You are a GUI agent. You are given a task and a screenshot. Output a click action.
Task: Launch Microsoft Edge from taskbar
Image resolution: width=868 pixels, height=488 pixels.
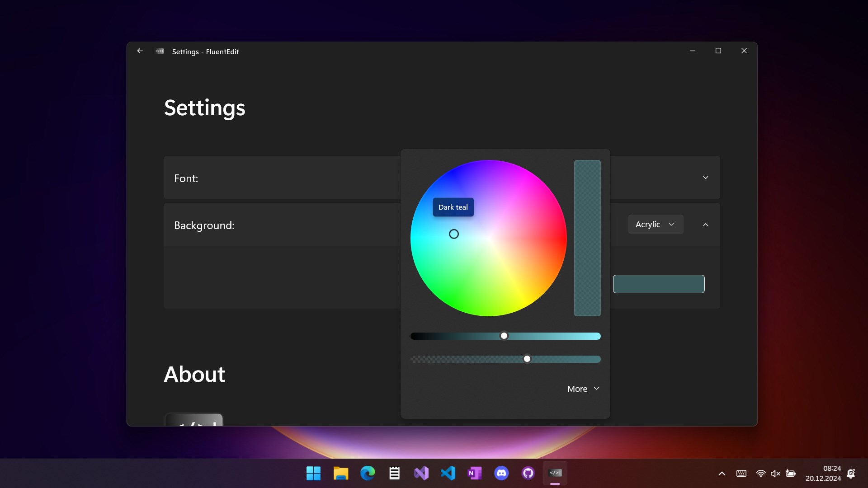(368, 473)
